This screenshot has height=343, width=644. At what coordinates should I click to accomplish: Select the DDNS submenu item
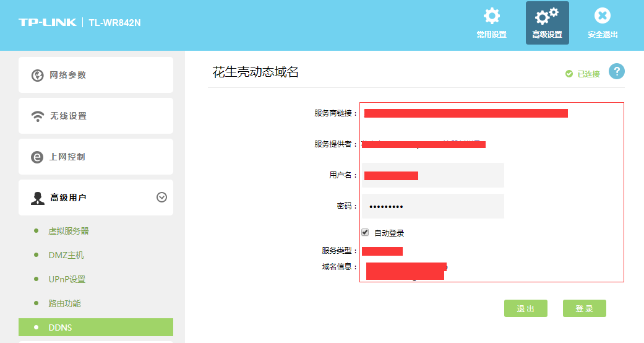(96, 328)
